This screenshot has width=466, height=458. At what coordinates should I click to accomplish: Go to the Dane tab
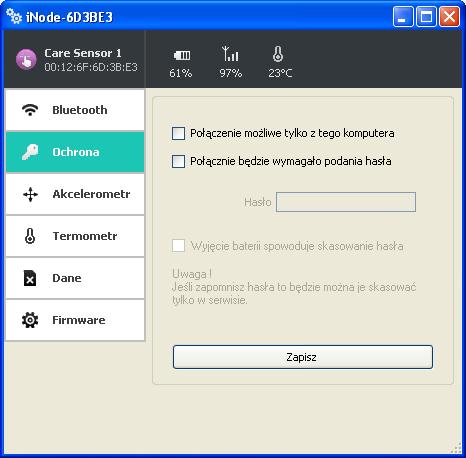point(75,278)
